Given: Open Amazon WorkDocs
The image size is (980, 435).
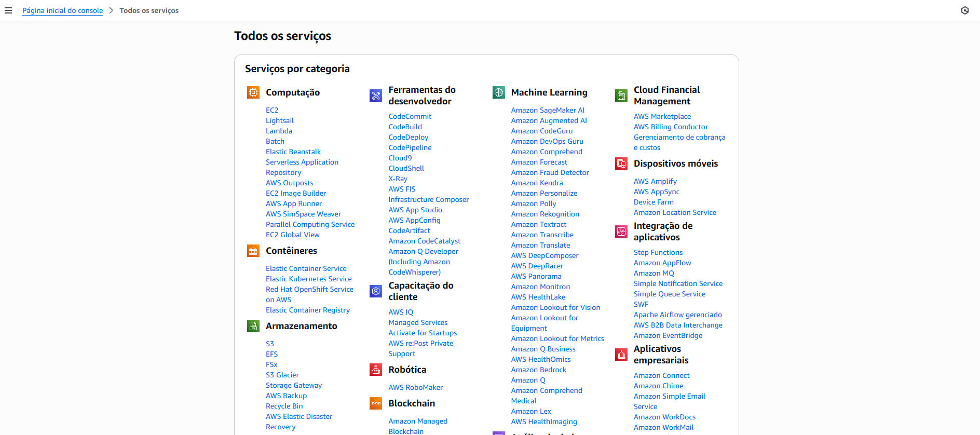Looking at the screenshot, I should tap(664, 417).
